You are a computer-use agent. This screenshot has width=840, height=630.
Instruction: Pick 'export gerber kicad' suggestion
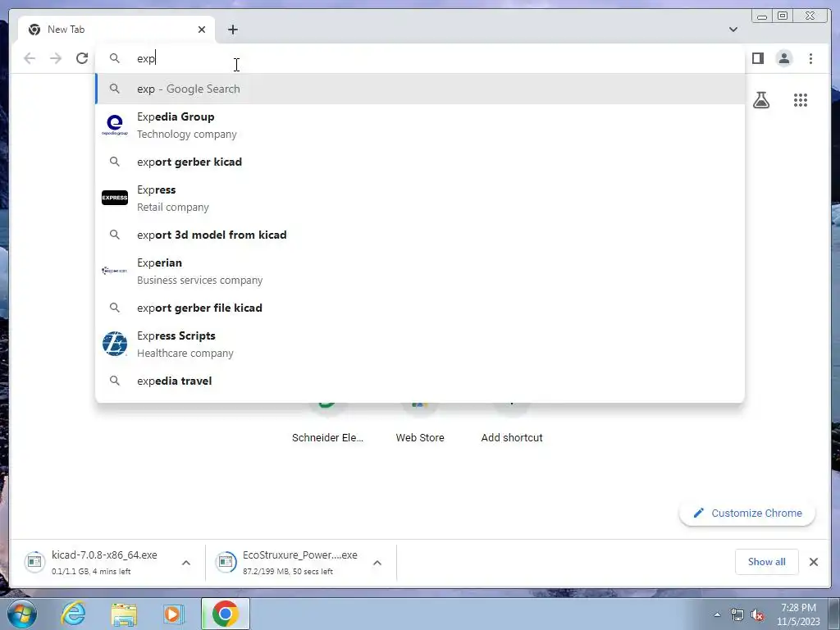(420, 162)
